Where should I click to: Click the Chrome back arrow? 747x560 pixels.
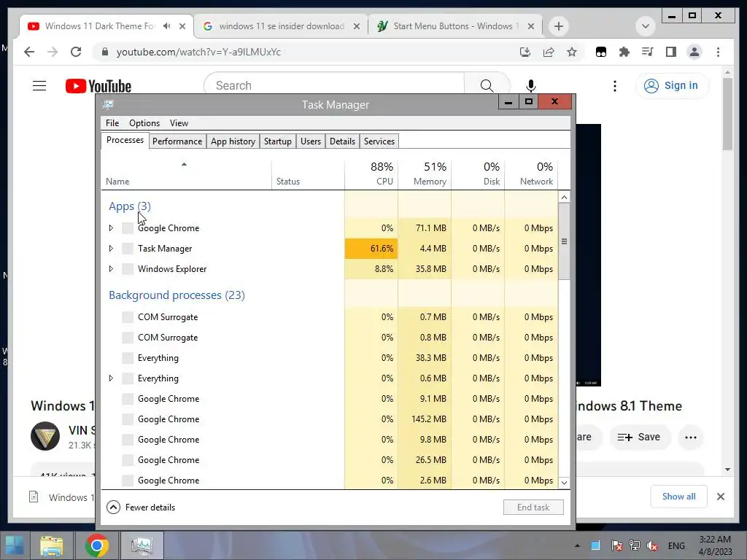click(29, 52)
